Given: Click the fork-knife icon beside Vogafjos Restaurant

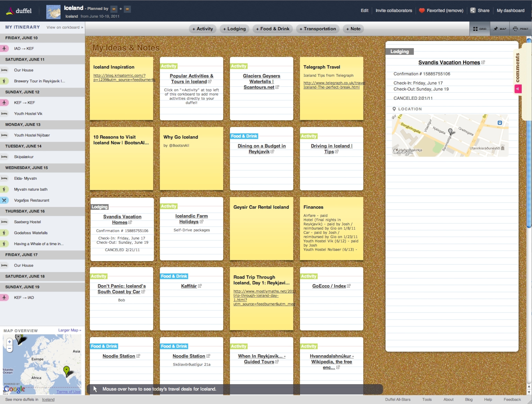Looking at the screenshot, I should pyautogui.click(x=4, y=200).
